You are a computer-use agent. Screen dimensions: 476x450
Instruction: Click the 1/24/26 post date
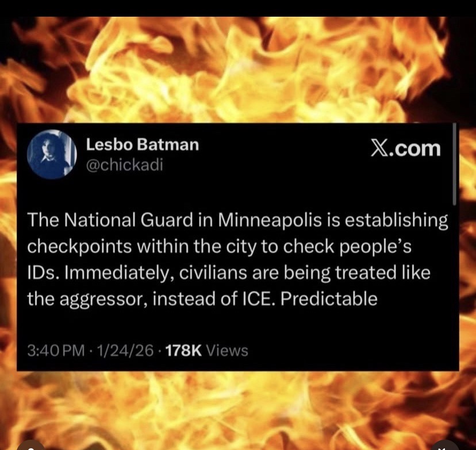pos(125,351)
